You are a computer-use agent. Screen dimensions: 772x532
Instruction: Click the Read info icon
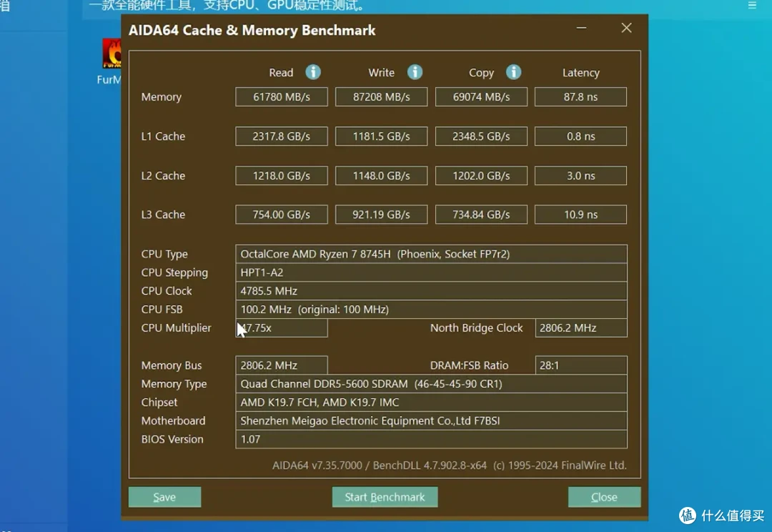coord(313,72)
